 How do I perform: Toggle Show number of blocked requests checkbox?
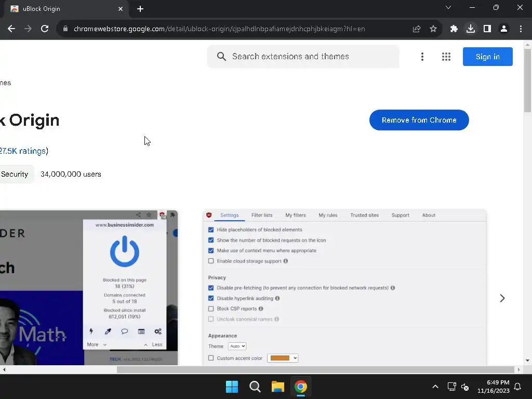click(x=211, y=240)
